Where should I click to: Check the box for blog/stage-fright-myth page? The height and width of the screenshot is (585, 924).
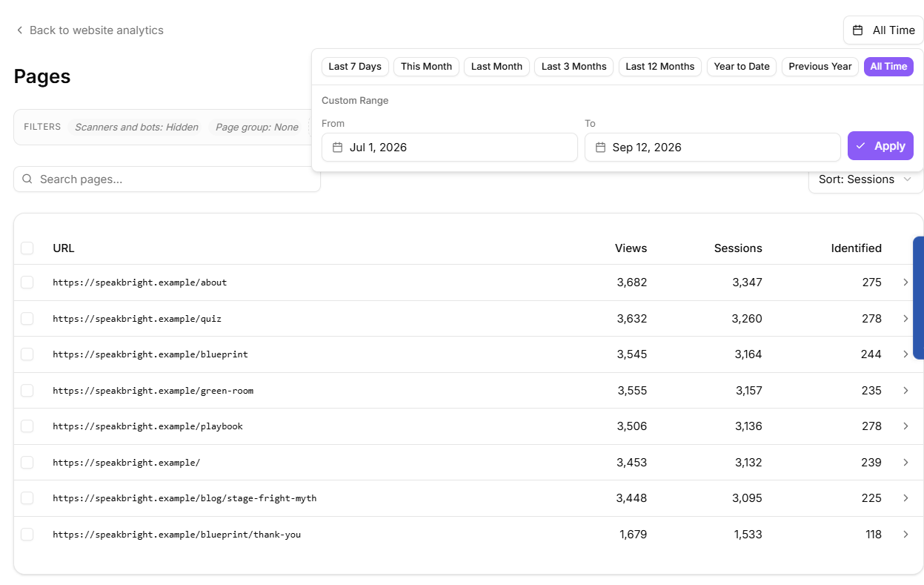[x=27, y=498]
